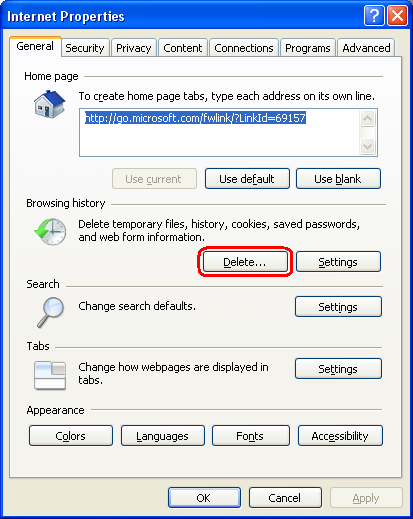Click the Tabs window icon
This screenshot has height=519, width=413.
(50, 375)
